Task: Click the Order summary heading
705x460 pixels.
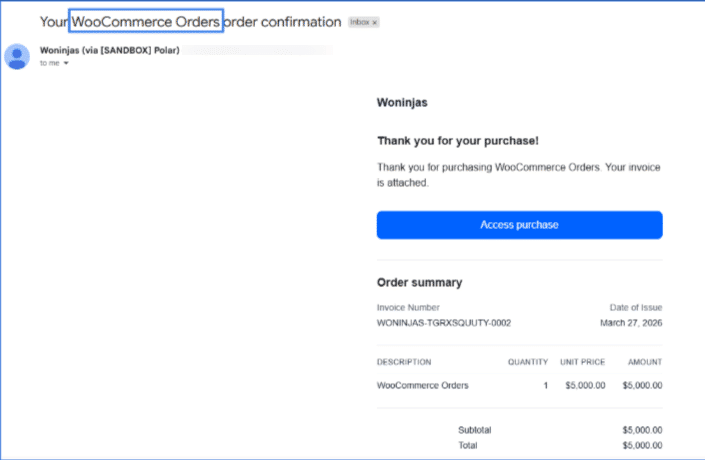Action: pyautogui.click(x=419, y=282)
